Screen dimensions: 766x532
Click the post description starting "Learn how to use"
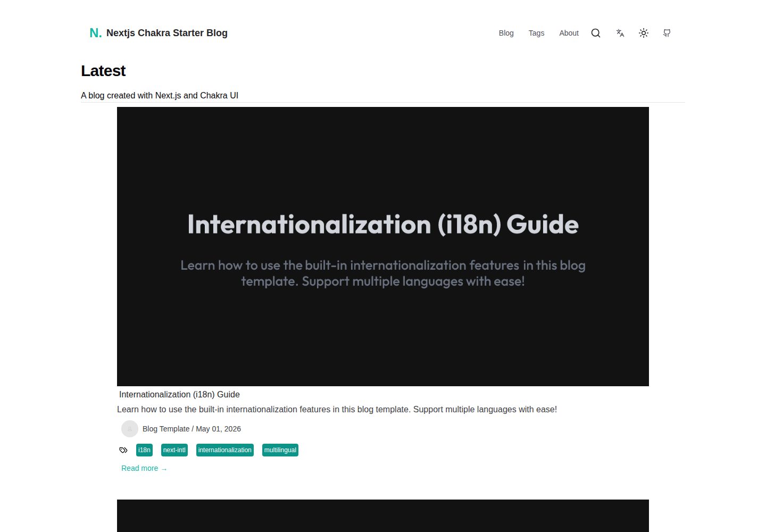tap(337, 409)
